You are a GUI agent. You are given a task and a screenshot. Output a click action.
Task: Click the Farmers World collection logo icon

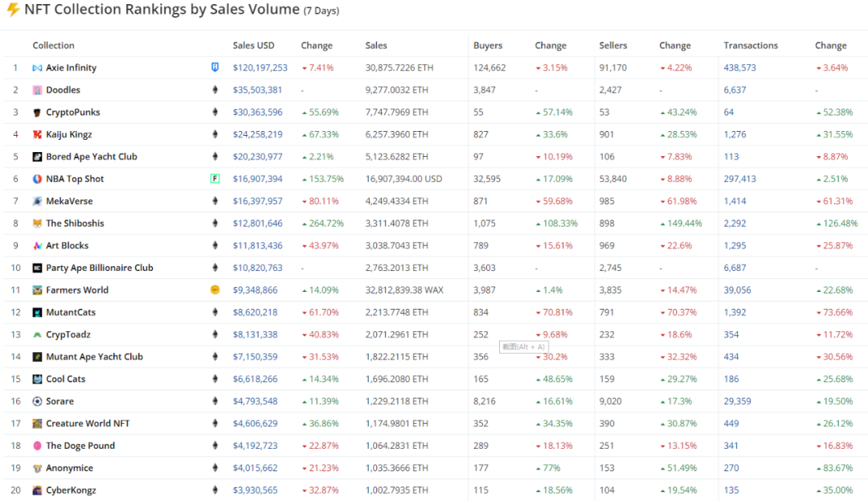pyautogui.click(x=37, y=290)
